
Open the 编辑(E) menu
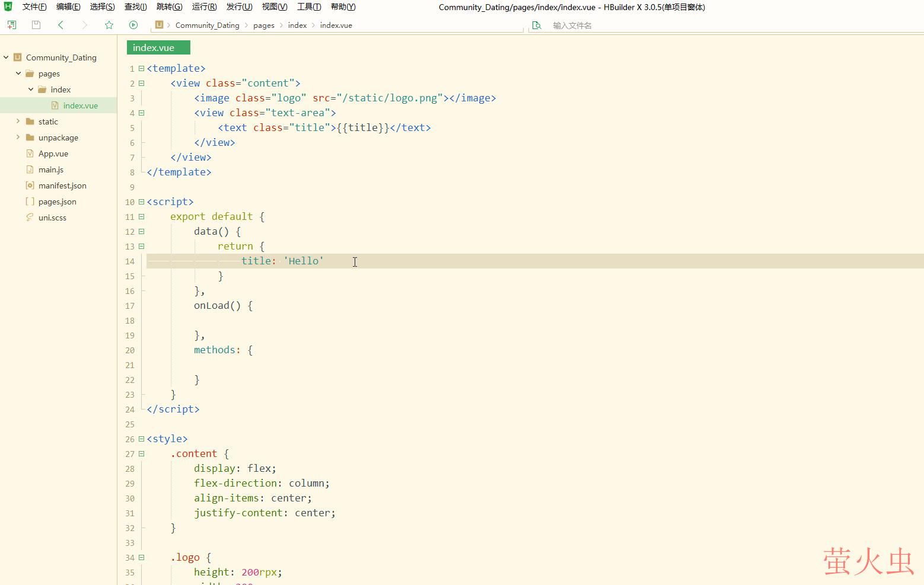(68, 7)
